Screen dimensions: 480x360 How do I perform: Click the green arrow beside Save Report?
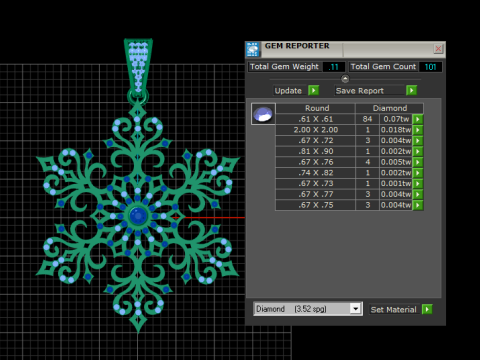pos(411,90)
